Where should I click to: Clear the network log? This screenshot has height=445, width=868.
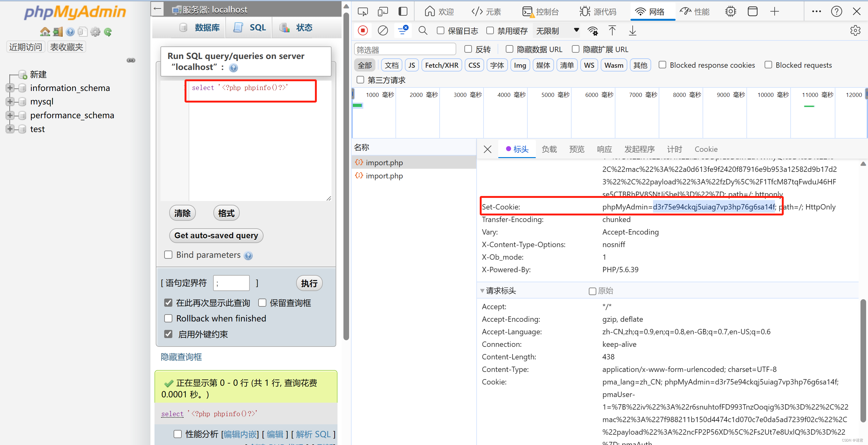coord(383,31)
